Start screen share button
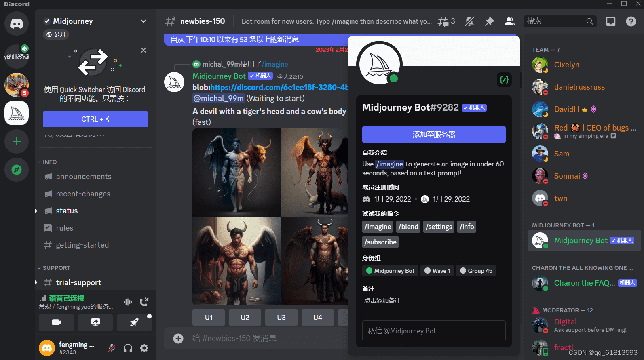 point(95,322)
